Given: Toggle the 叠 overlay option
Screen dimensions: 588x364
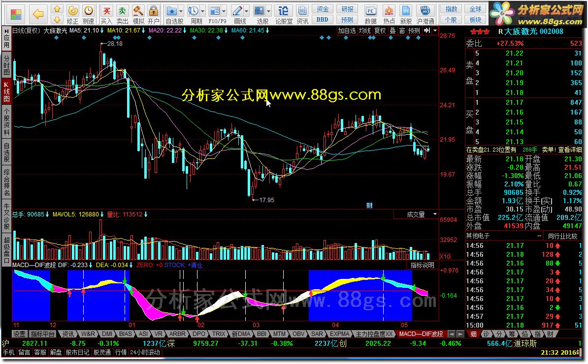Looking at the screenshot, I should pos(392,30).
